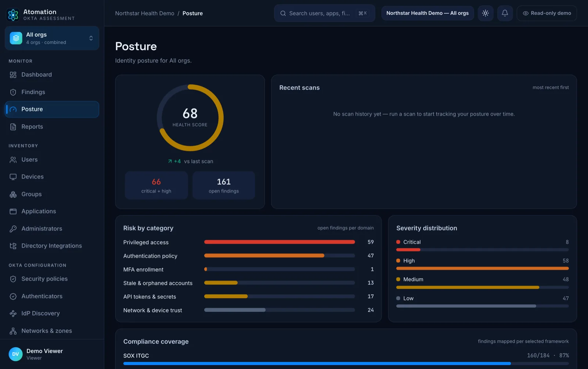The height and width of the screenshot is (369, 588).
Task: Open Demo Viewer profile menu
Action: pyautogui.click(x=52, y=354)
